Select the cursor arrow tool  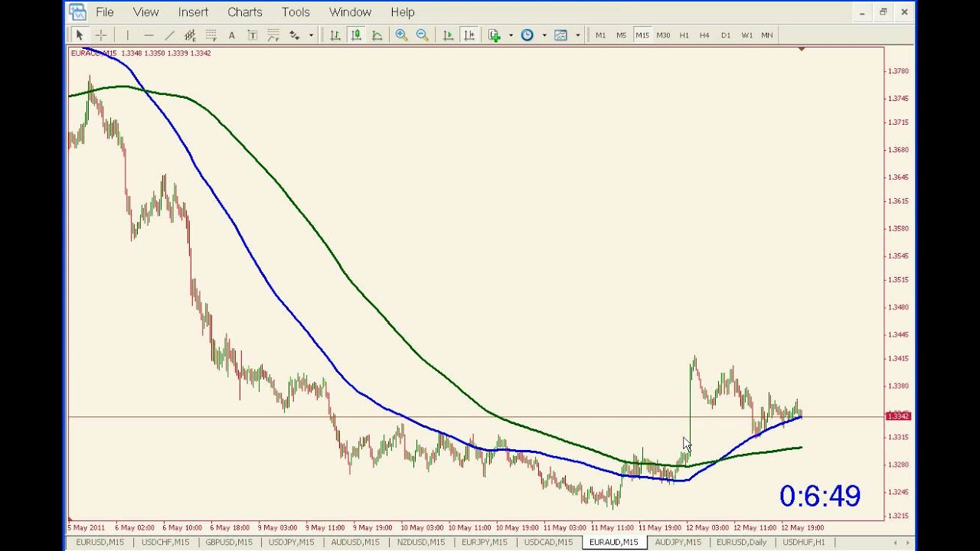[x=79, y=35]
